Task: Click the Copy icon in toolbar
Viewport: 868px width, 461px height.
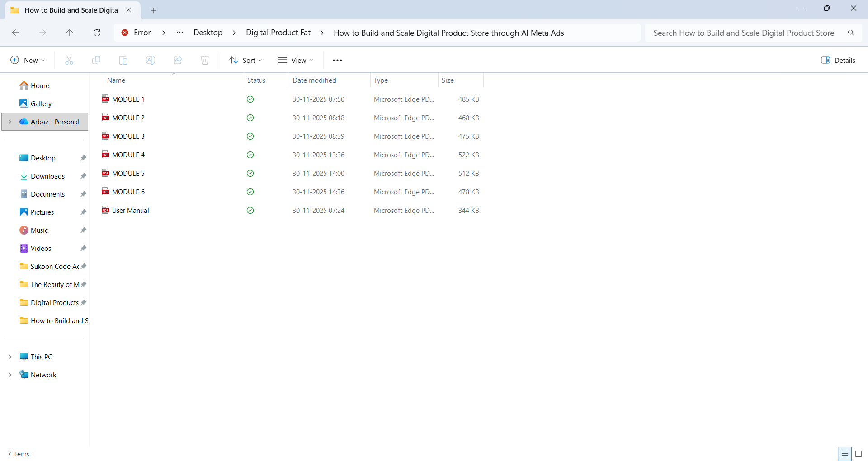Action: (x=96, y=60)
